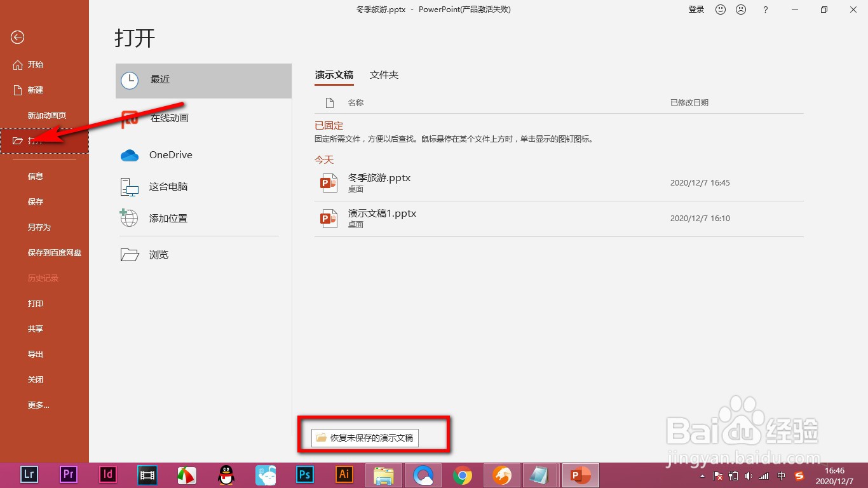The image size is (868, 488).
Task: Click the speaker volume tray icon
Action: pyautogui.click(x=749, y=476)
